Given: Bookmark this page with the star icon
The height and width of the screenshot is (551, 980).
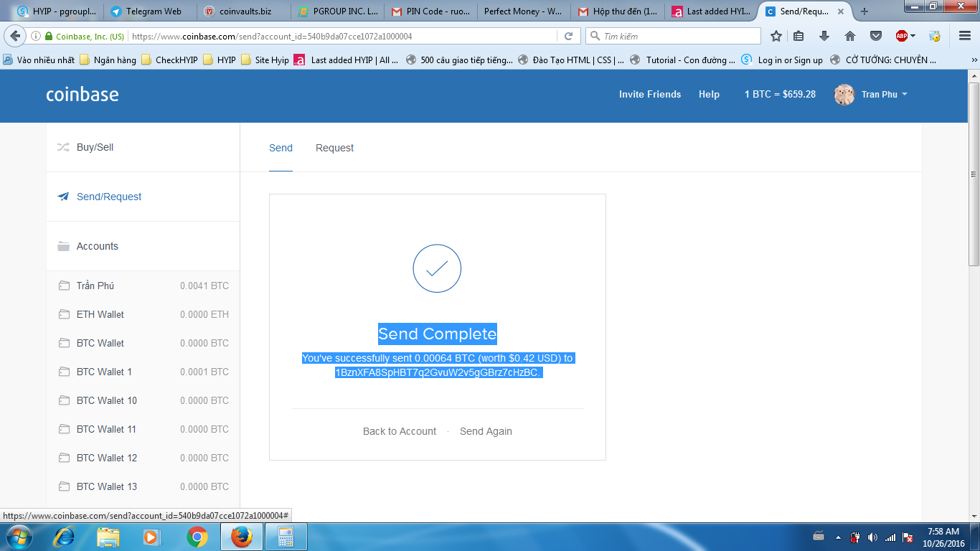Looking at the screenshot, I should pyautogui.click(x=776, y=36).
